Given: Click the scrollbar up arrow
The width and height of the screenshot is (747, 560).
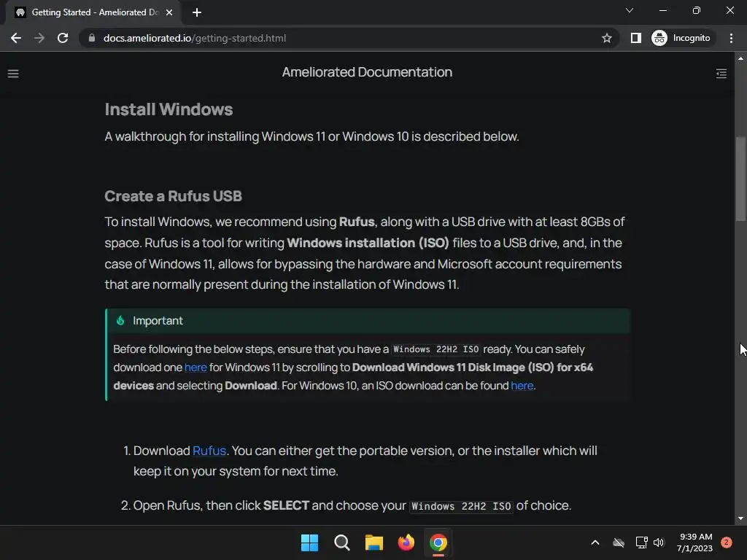Looking at the screenshot, I should pos(740,58).
